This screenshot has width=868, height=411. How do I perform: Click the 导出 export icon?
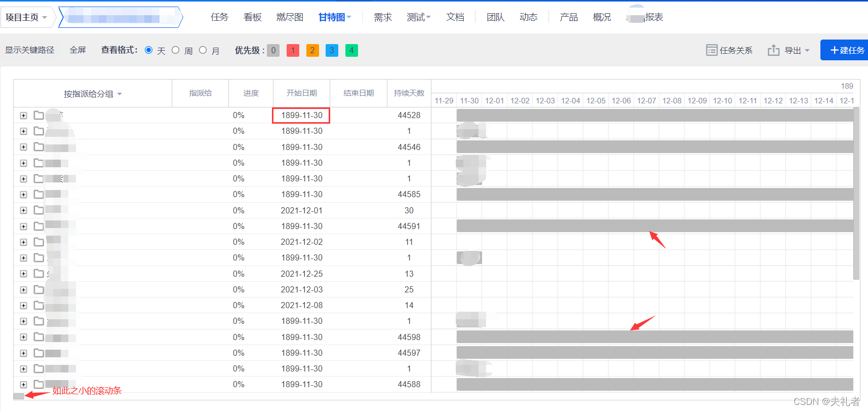773,50
